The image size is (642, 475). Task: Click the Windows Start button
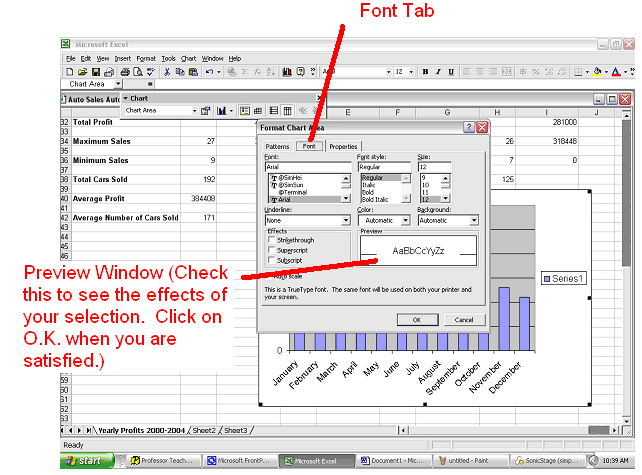coord(86,461)
